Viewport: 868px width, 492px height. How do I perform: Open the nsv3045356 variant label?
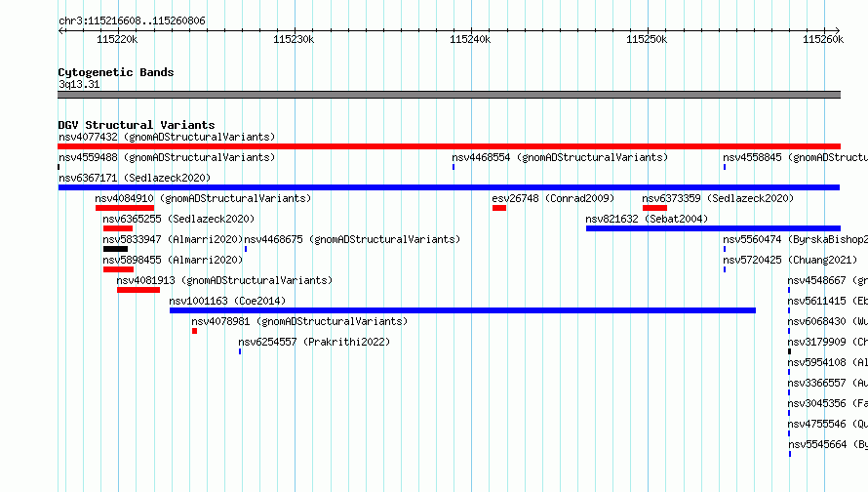pos(828,403)
